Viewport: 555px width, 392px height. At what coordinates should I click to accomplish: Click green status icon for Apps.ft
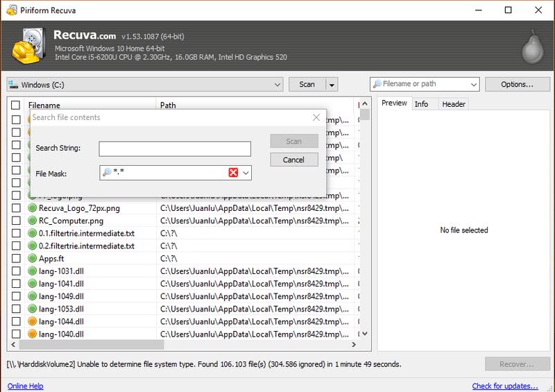(33, 259)
